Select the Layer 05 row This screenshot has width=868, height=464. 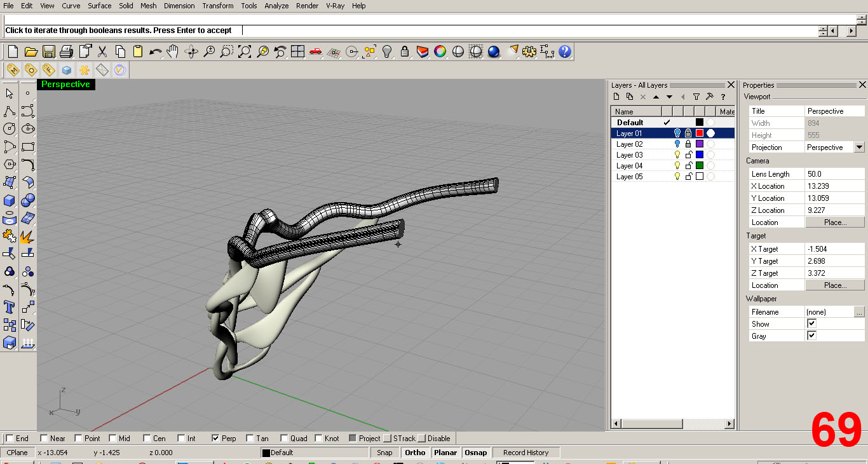pyautogui.click(x=673, y=176)
